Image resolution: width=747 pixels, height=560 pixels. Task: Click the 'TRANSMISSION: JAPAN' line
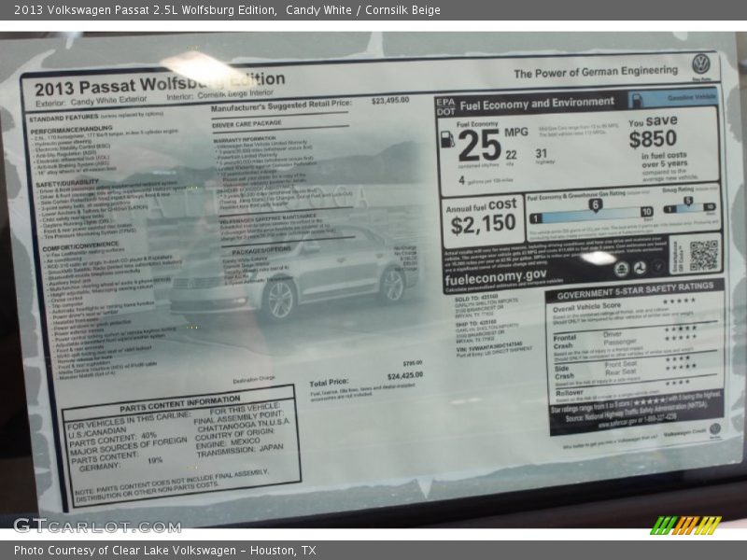coord(240,451)
